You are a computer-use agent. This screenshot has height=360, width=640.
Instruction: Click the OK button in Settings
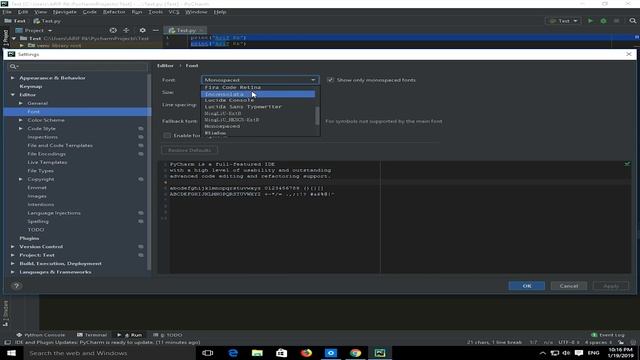527,286
